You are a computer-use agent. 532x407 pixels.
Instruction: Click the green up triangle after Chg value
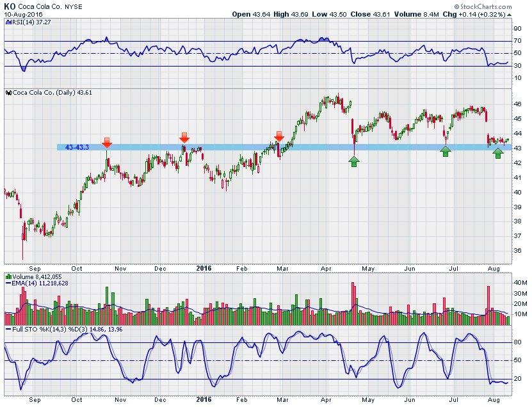pyautogui.click(x=509, y=15)
